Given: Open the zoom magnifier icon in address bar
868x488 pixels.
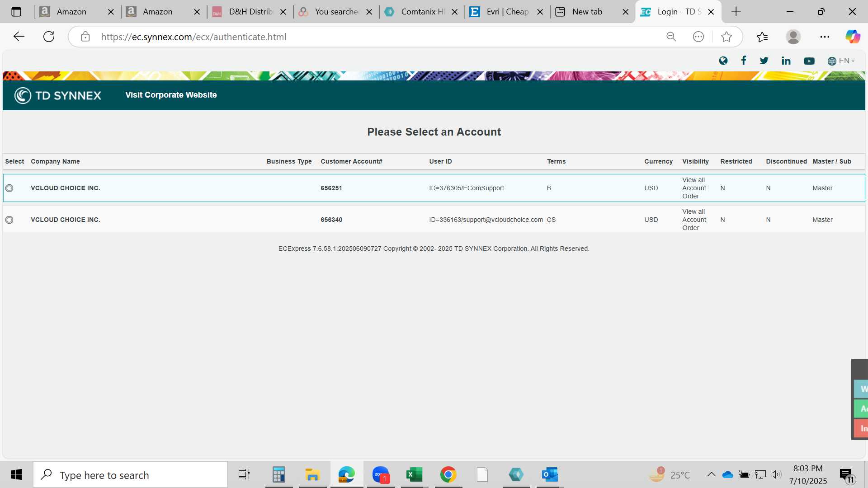Looking at the screenshot, I should pyautogui.click(x=671, y=37).
